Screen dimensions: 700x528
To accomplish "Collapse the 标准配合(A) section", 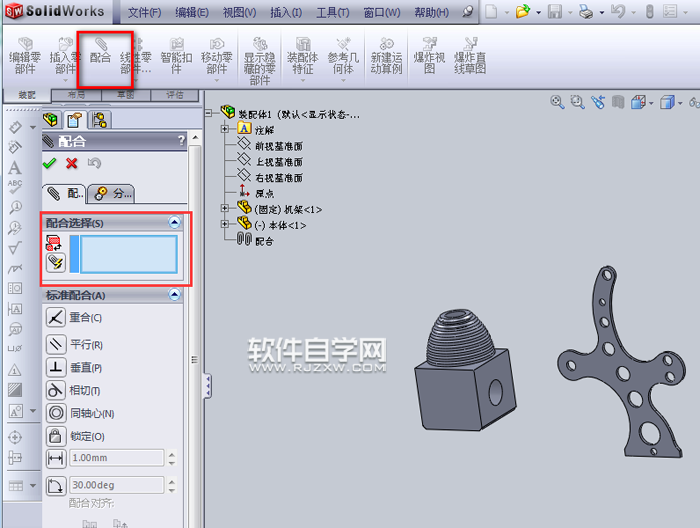I will click(175, 295).
